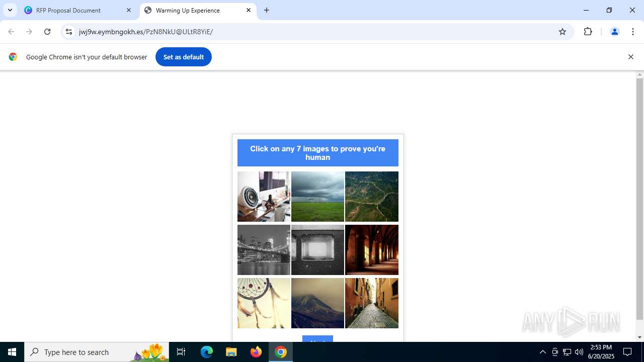Viewport: 644px width, 362px height.
Task: Close the RFP Proposal Document tab
Action: point(129,10)
